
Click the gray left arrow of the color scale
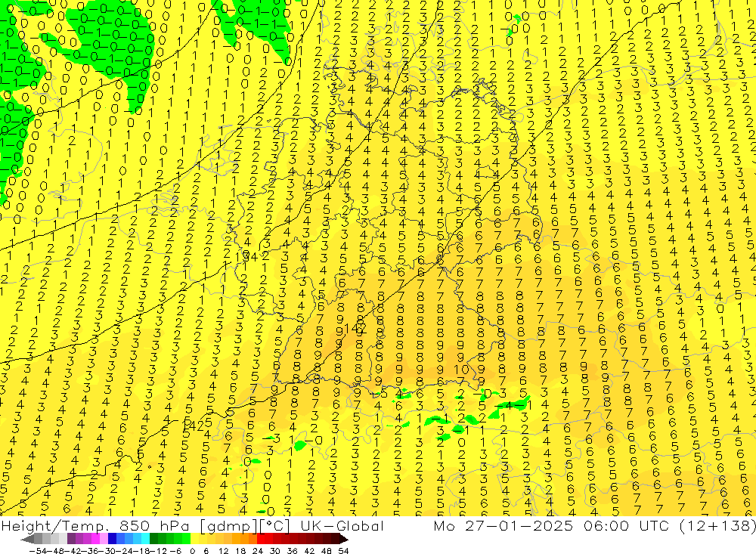28,538
